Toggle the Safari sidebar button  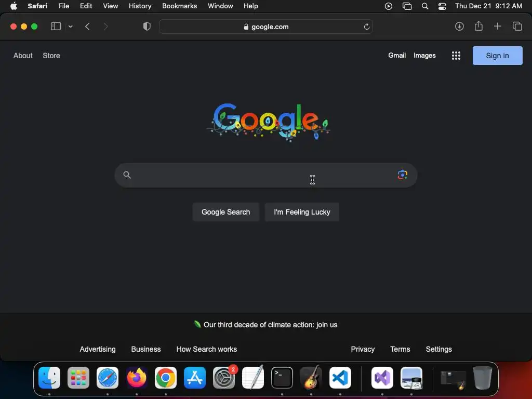tap(56, 26)
